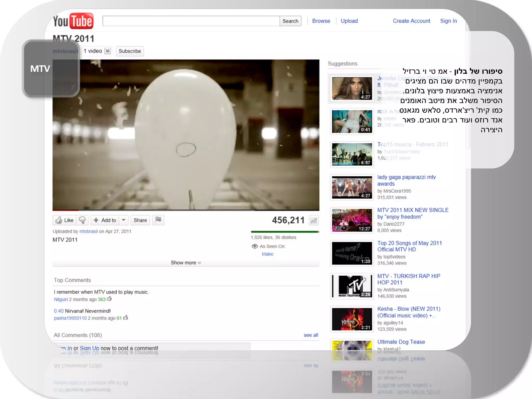The width and height of the screenshot is (532, 399).
Task: Click the YouTube logo
Action: click(73, 21)
